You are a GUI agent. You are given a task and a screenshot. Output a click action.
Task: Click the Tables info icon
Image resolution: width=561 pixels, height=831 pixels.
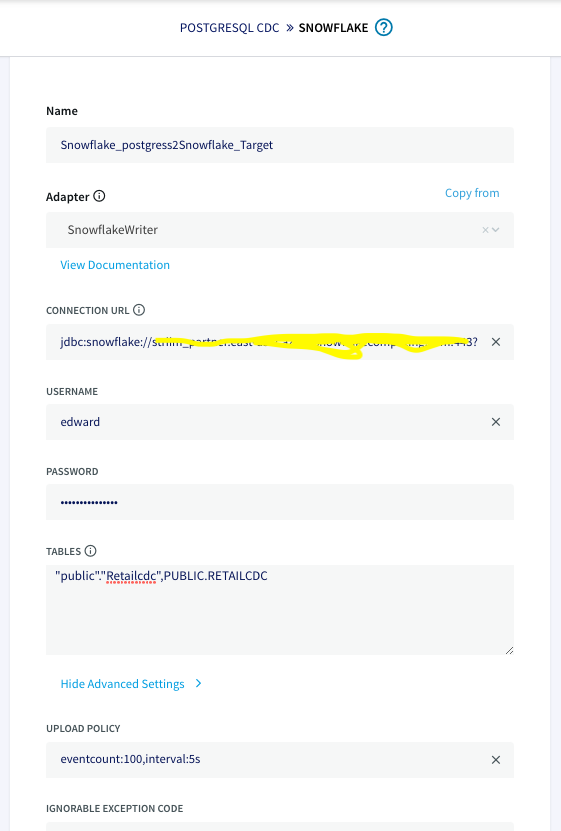pyautogui.click(x=91, y=551)
